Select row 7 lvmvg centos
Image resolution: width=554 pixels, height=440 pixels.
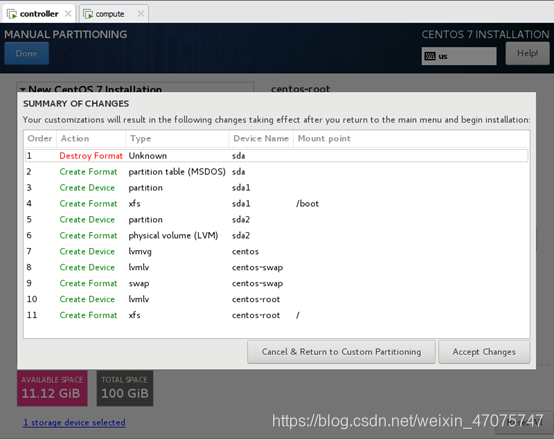[277, 251]
